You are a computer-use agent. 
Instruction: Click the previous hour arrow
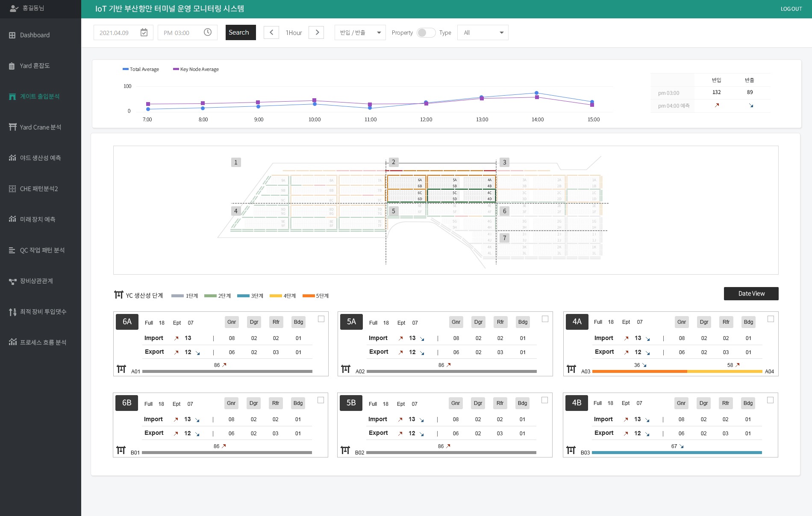[271, 32]
